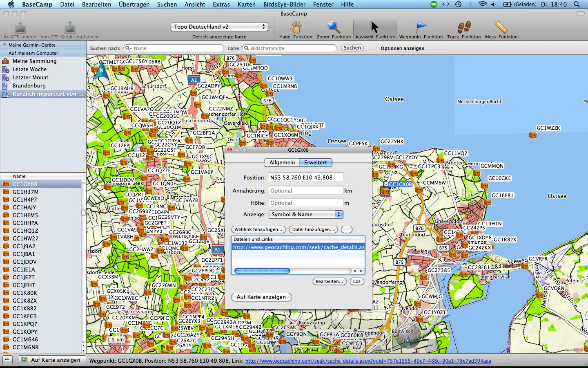Click the Letzte Woche smart list icon
This screenshot has height=368, width=588.
point(5,69)
